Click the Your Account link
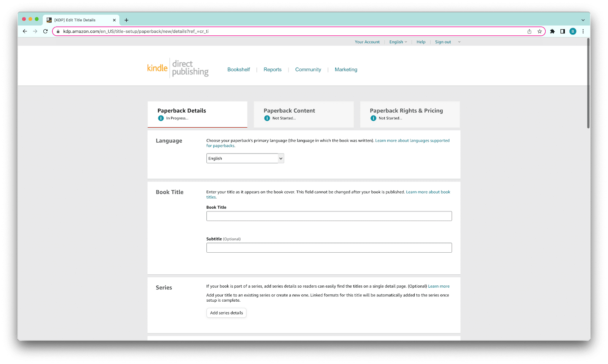608x364 pixels. [367, 42]
